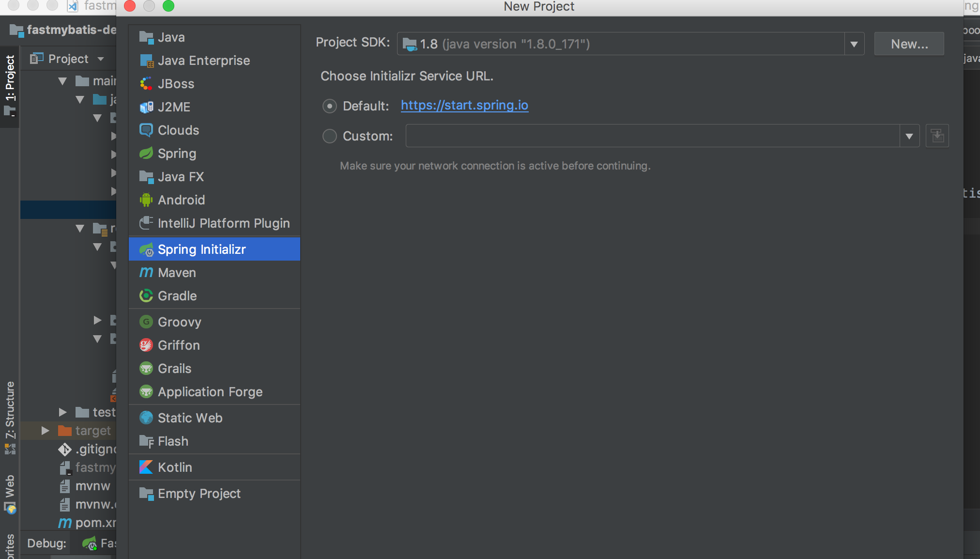The image size is (980, 559).
Task: Click the .gitignore file icon
Action: point(64,450)
